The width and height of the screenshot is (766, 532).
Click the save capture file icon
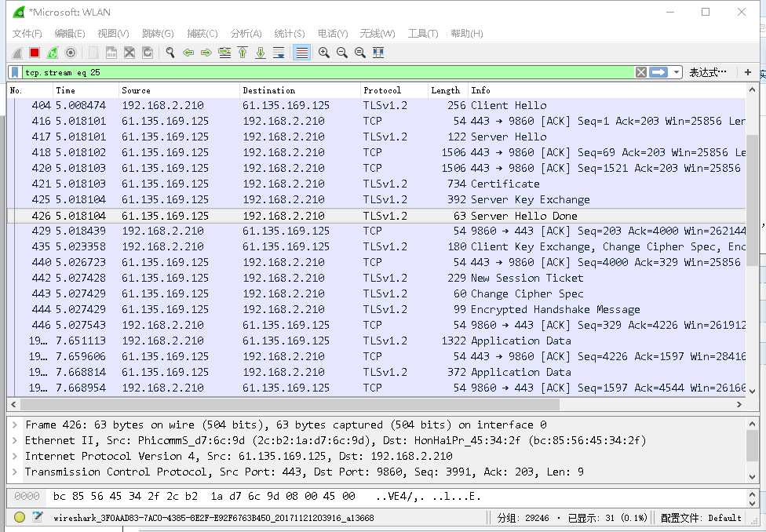[x=111, y=53]
